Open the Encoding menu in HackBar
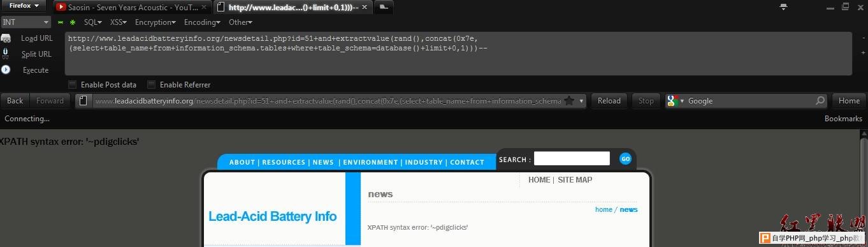Screen dimensions: 868x247 point(202,22)
